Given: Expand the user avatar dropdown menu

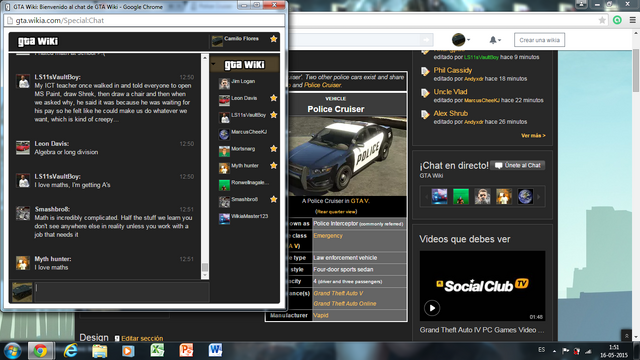Looking at the screenshot, I should point(461,40).
